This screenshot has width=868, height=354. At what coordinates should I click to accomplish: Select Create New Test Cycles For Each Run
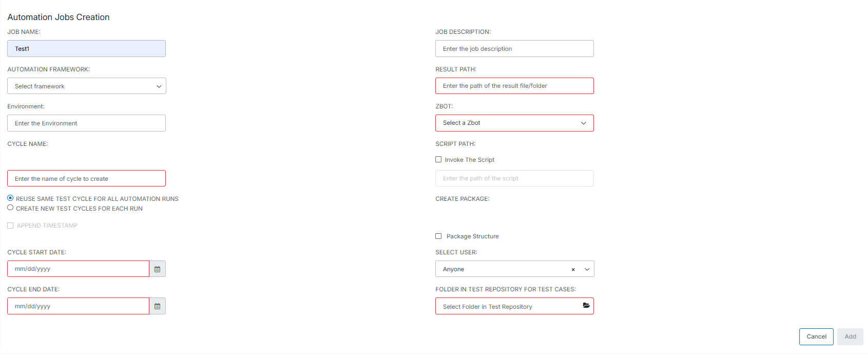[10, 208]
